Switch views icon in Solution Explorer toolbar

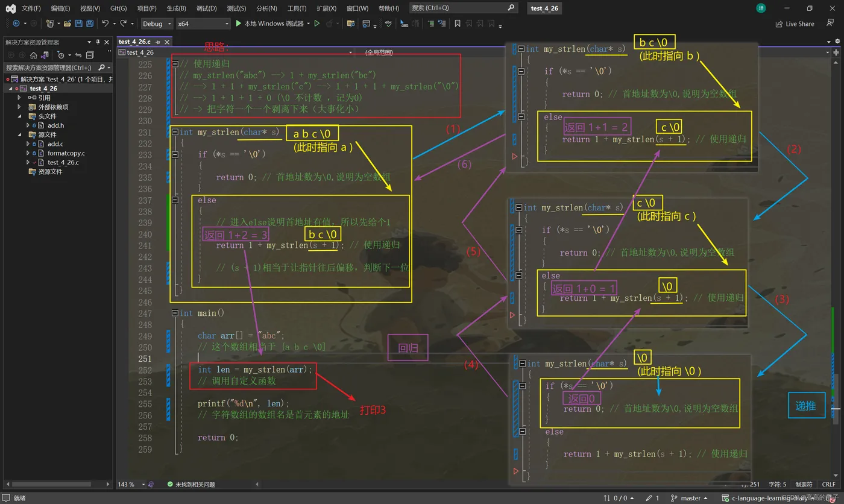(45, 55)
